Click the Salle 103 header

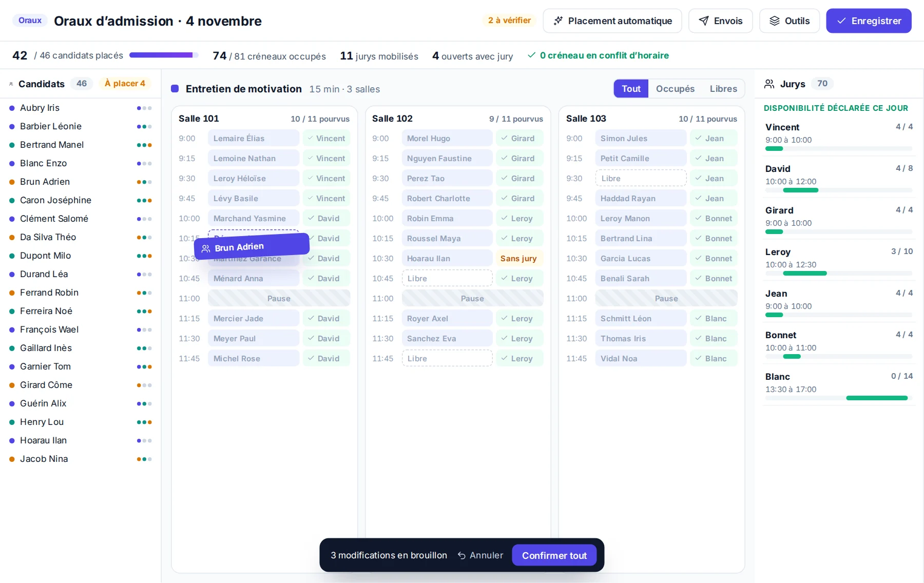point(651,119)
